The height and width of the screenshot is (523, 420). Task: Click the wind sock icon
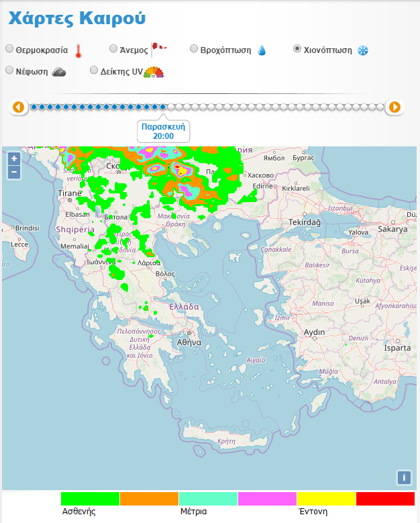pos(159,50)
